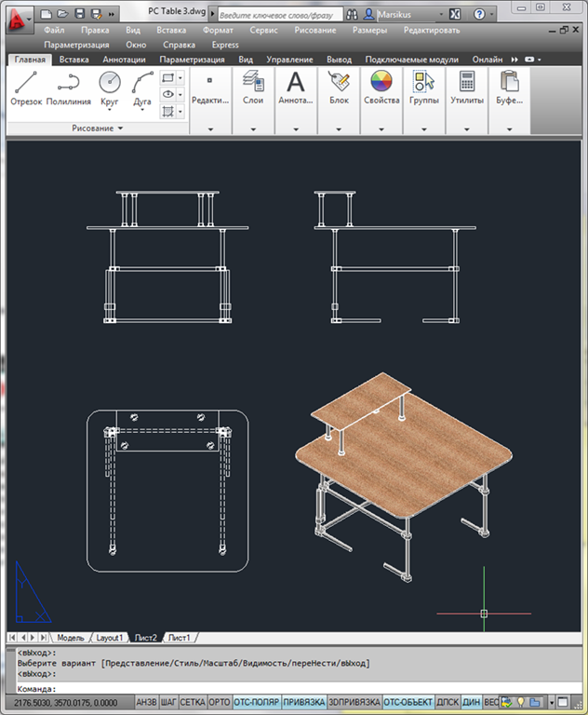Open the Группы groups panel
Screen dimensions: 588x715
[424, 101]
